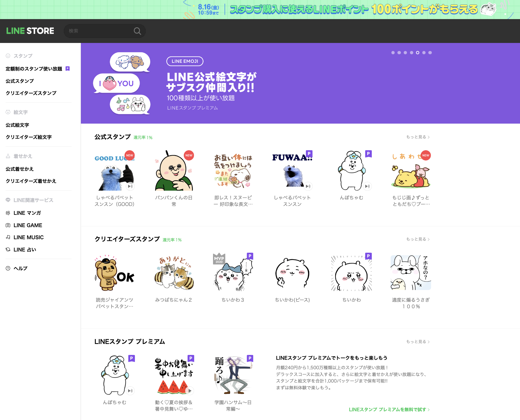Open クリエイターズスタンプ in the sidebar
Screen dimensions: 520x420
point(31,93)
